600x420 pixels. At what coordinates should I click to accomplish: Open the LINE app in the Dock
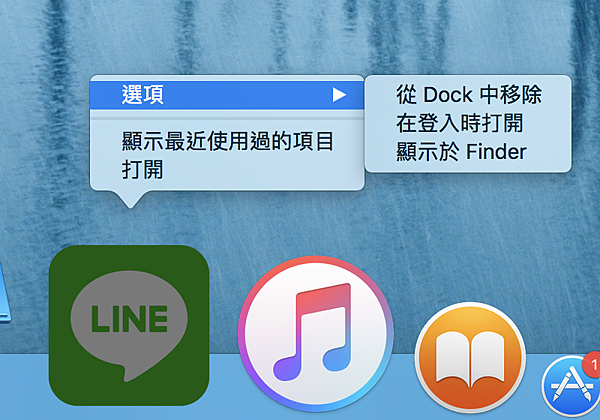(129, 326)
